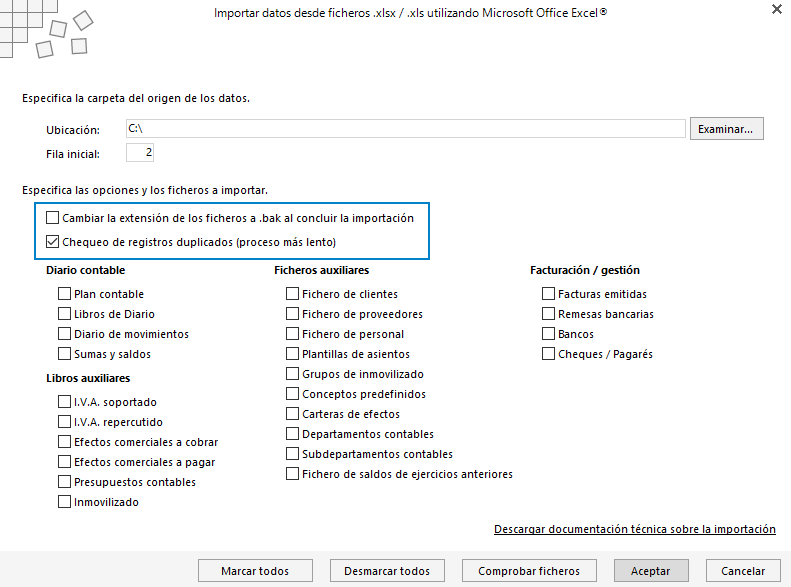Tick Departamentos contables checkbox
791x587 pixels.
(x=292, y=434)
